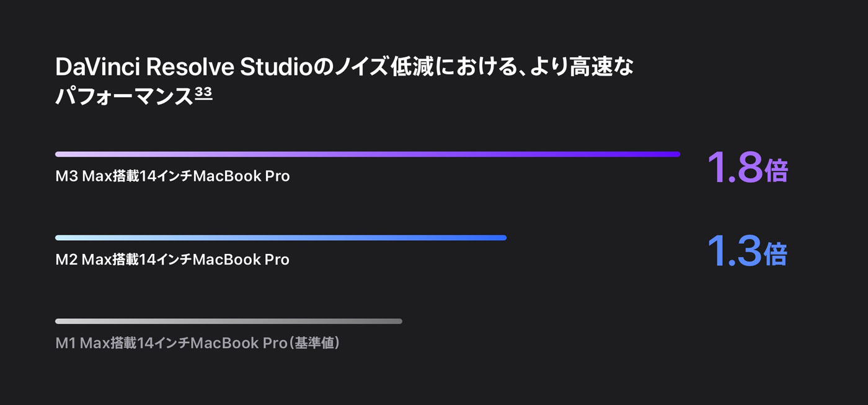The width and height of the screenshot is (868, 405).
Task: Select the M3 Max搭載14インチMacBook Pro label
Action: tap(172, 176)
